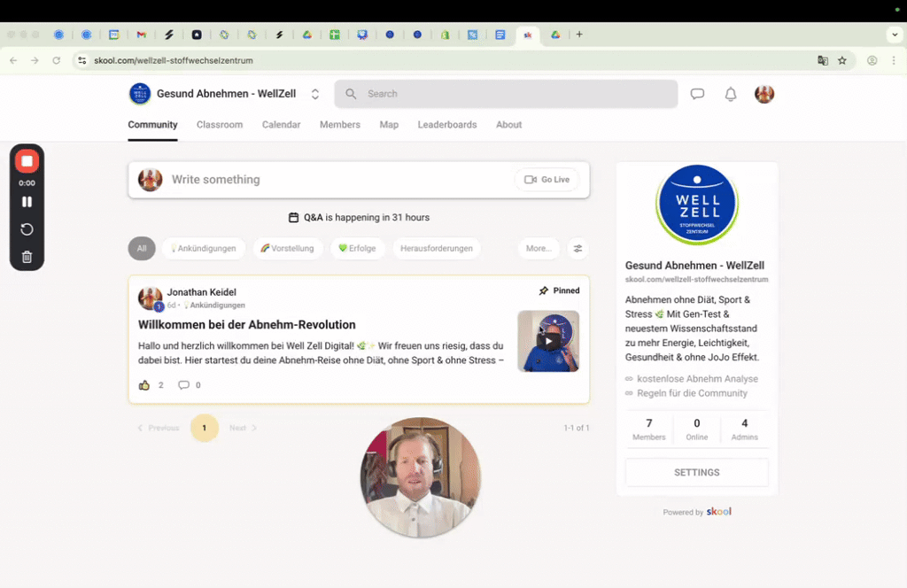
Task: Click the presenter webcam bubble
Action: [x=421, y=477]
